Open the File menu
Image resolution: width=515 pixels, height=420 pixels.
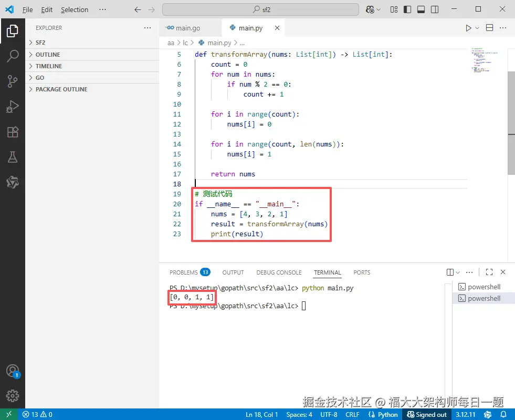pyautogui.click(x=28, y=9)
